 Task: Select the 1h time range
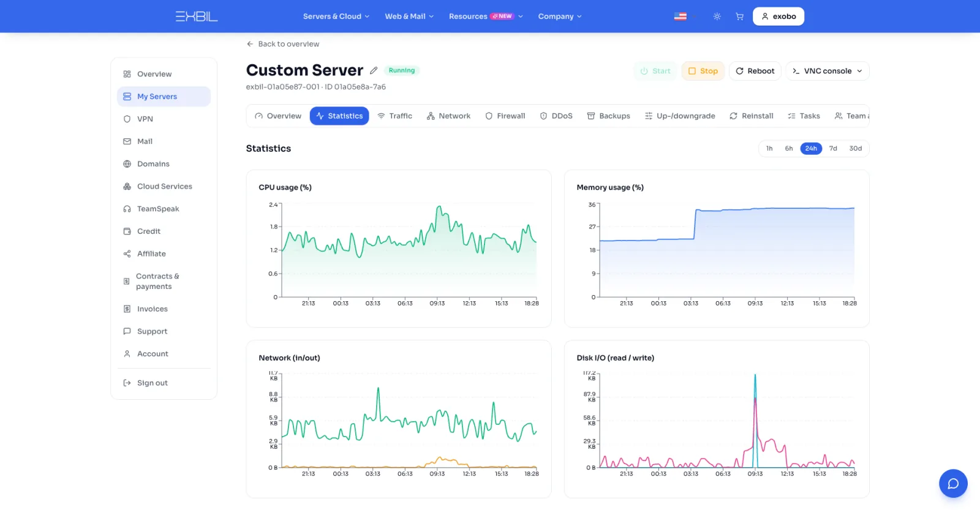[x=769, y=149]
